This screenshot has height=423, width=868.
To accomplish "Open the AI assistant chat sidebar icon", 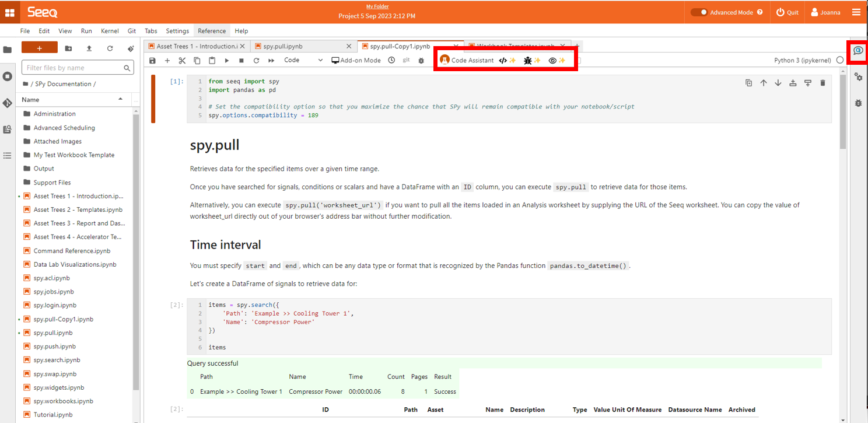I will coord(858,51).
